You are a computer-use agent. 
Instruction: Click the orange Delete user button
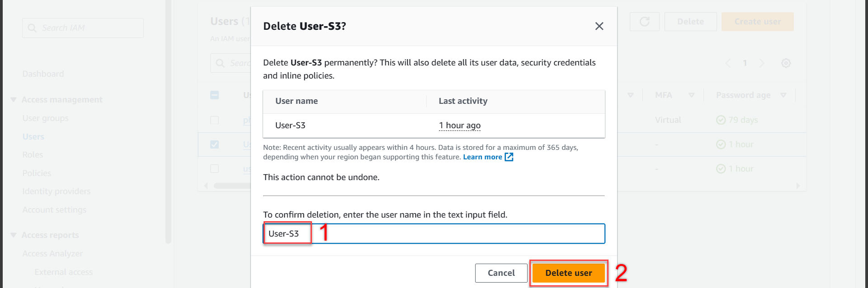click(x=569, y=273)
